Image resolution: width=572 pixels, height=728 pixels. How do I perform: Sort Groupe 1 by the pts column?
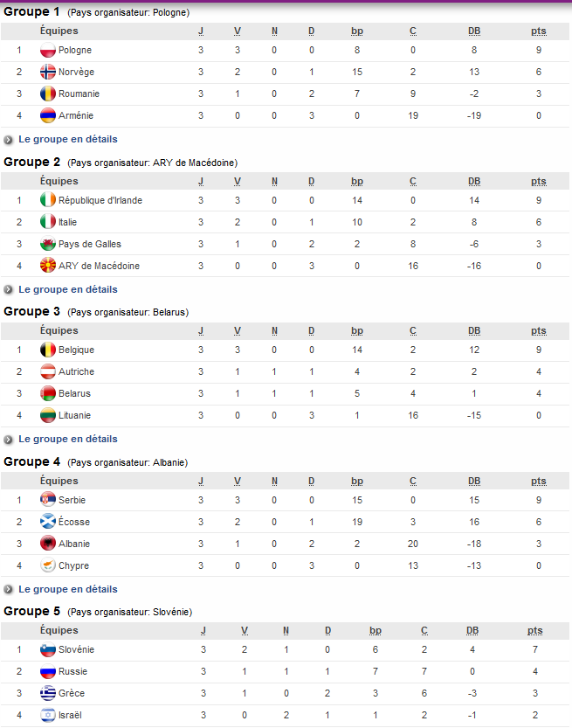pos(538,31)
